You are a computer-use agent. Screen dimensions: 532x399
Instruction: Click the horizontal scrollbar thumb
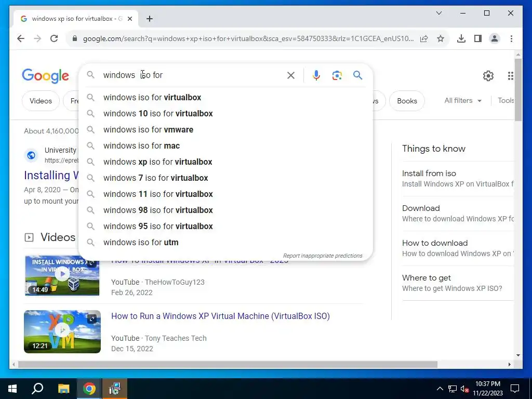[x=228, y=365]
